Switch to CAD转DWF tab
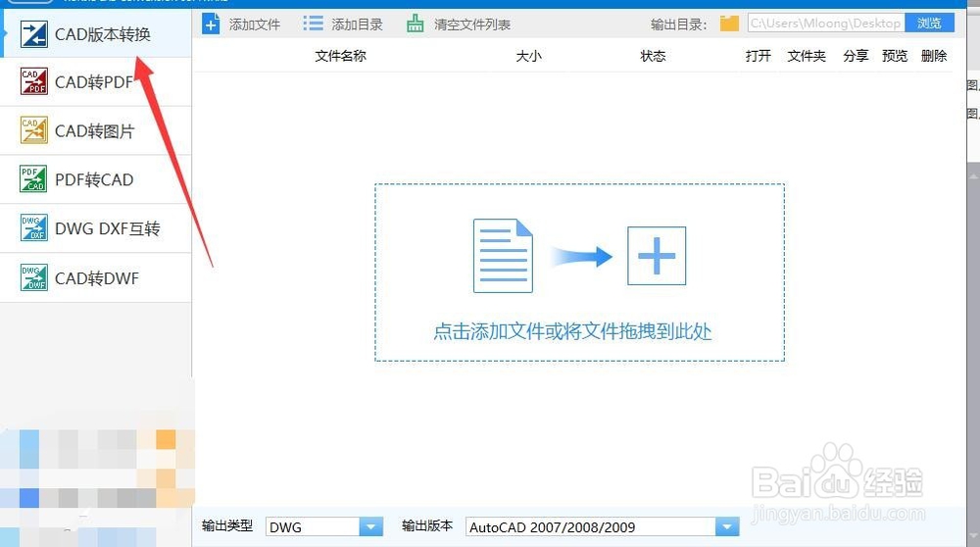 pyautogui.click(x=96, y=277)
